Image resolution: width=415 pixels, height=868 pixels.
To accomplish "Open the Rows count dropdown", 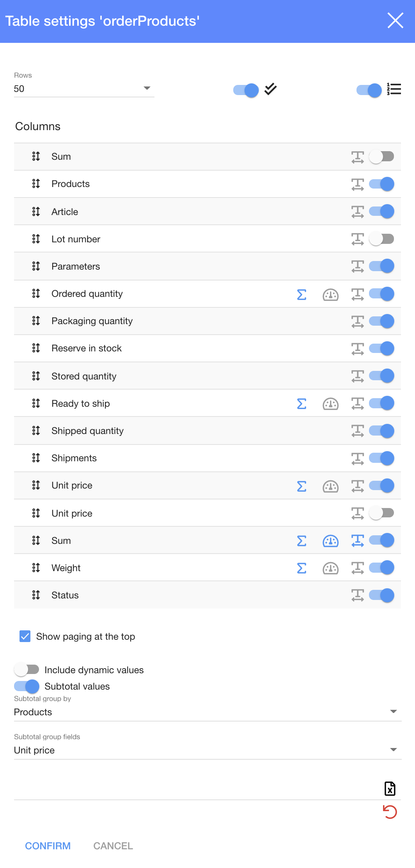I will pyautogui.click(x=84, y=89).
